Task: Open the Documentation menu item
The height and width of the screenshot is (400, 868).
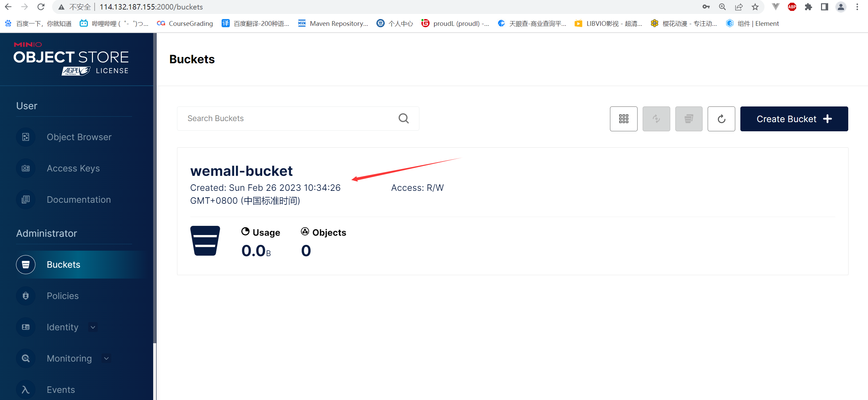Action: point(79,200)
